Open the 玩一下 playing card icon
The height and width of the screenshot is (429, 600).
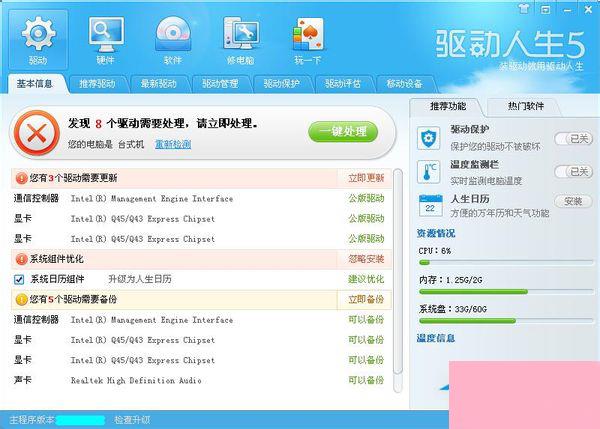(308, 40)
